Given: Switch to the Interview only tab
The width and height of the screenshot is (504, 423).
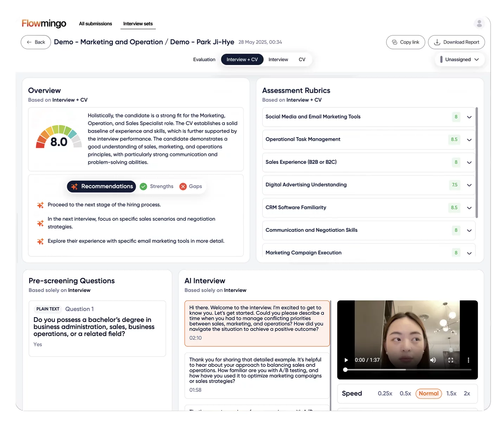Looking at the screenshot, I should click(278, 59).
